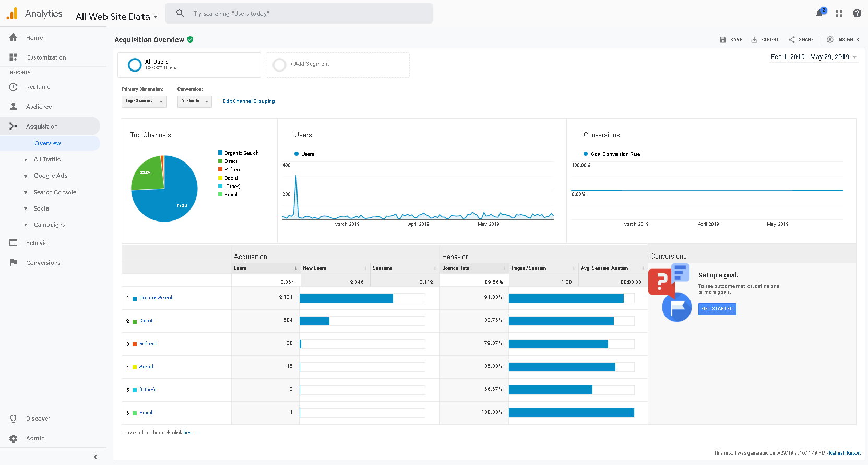Click the Social channel link
This screenshot has width=868, height=465.
[x=146, y=367]
